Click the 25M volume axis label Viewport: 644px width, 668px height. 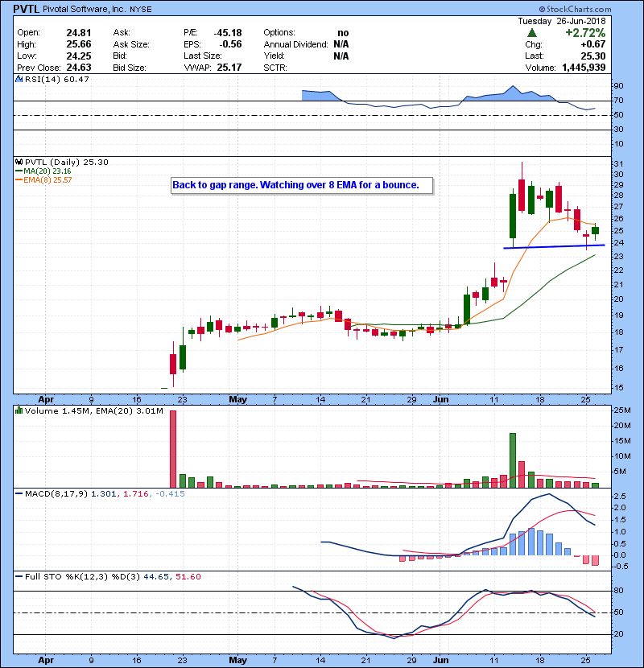621,410
